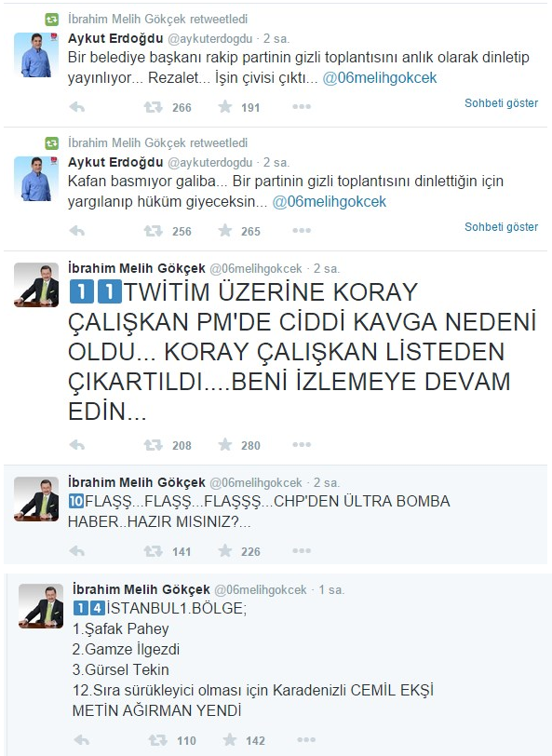Retweet the 'Kafan basmıyor galiba' tweet
552x756 pixels.
coord(153,231)
